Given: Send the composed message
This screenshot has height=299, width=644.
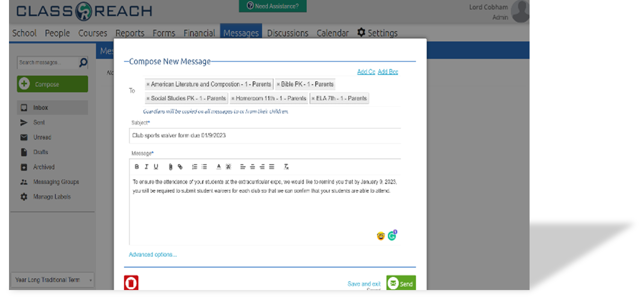Looking at the screenshot, I should click(x=401, y=282).
